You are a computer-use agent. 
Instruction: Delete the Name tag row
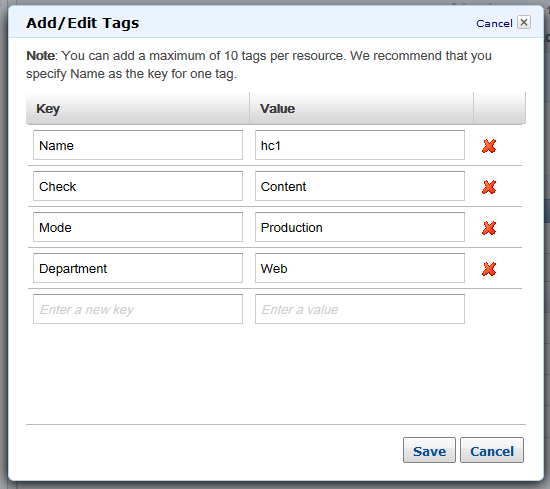(489, 146)
